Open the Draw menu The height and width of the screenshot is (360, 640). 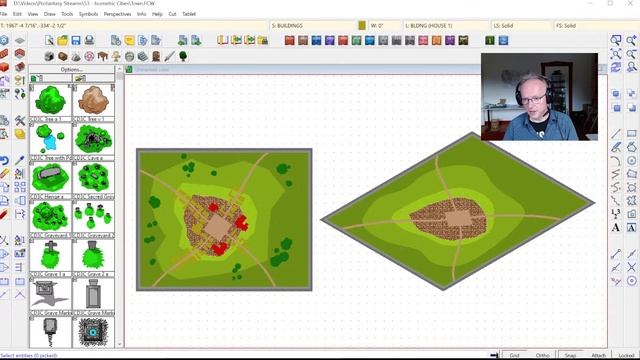[49, 14]
